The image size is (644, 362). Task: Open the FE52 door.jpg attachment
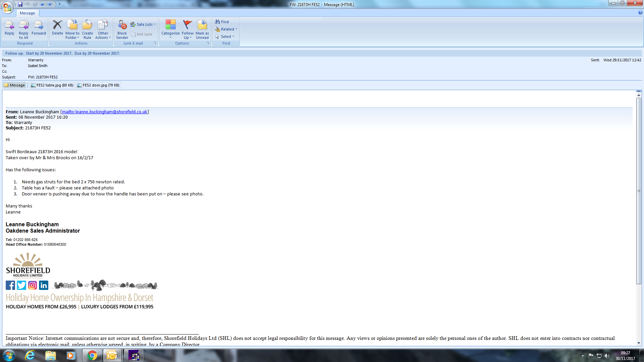(98, 85)
